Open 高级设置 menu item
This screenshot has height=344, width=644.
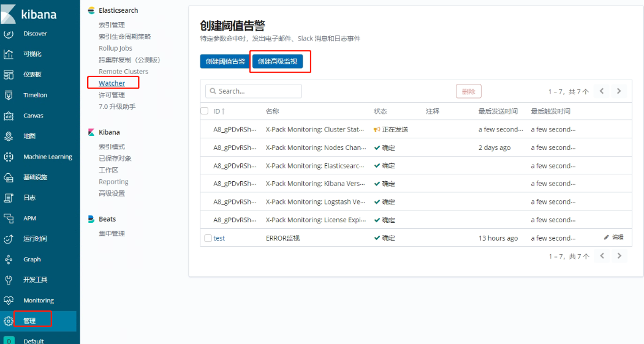tap(112, 193)
